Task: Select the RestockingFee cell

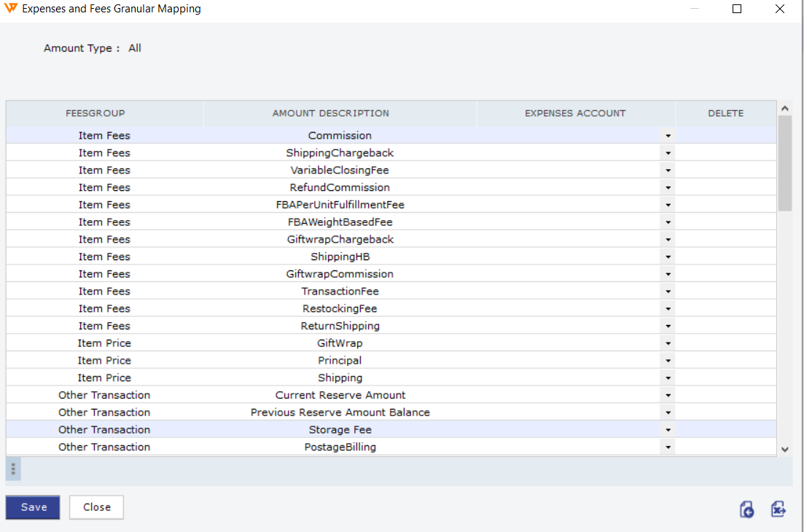Action: (340, 309)
